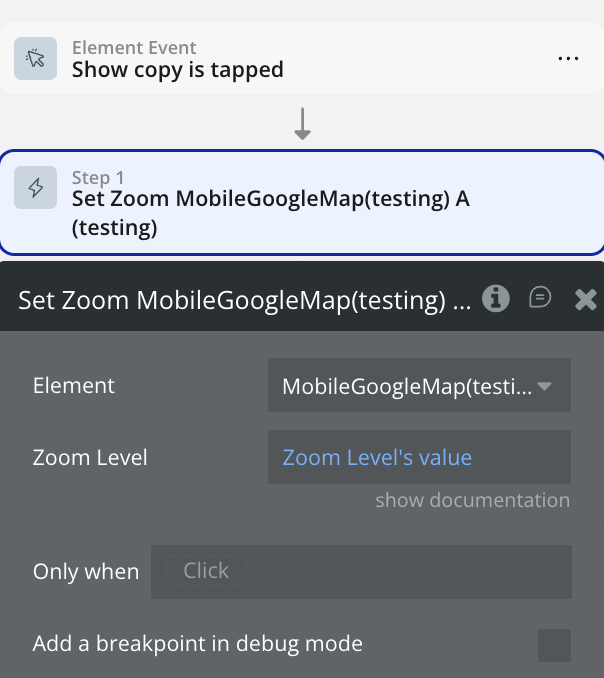Viewport: 604px width, 678px height.
Task: Open the three-dot menu on event card
Action: click(x=568, y=58)
